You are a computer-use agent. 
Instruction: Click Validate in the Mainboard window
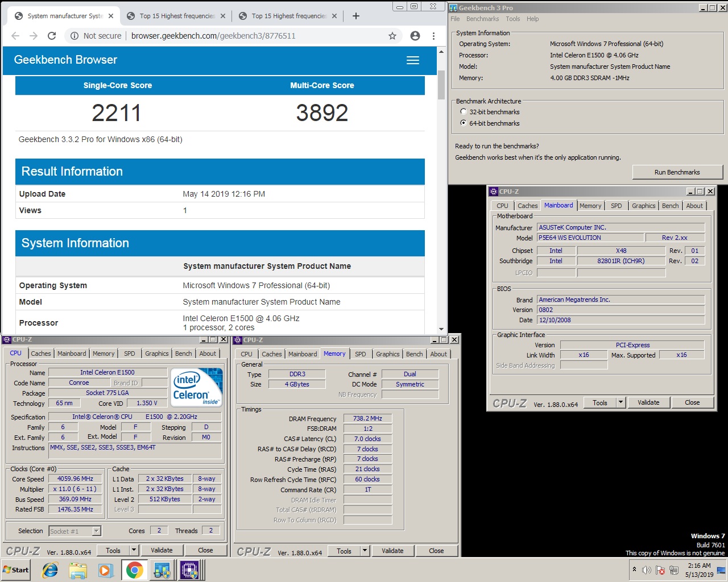(648, 402)
